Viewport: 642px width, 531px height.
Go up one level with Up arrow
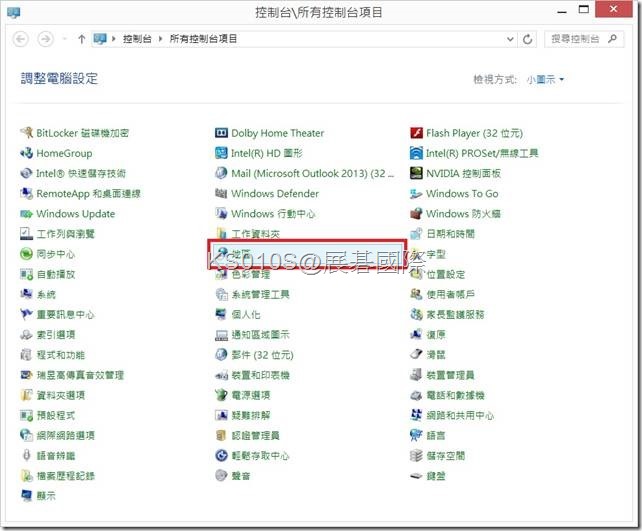tap(81, 39)
